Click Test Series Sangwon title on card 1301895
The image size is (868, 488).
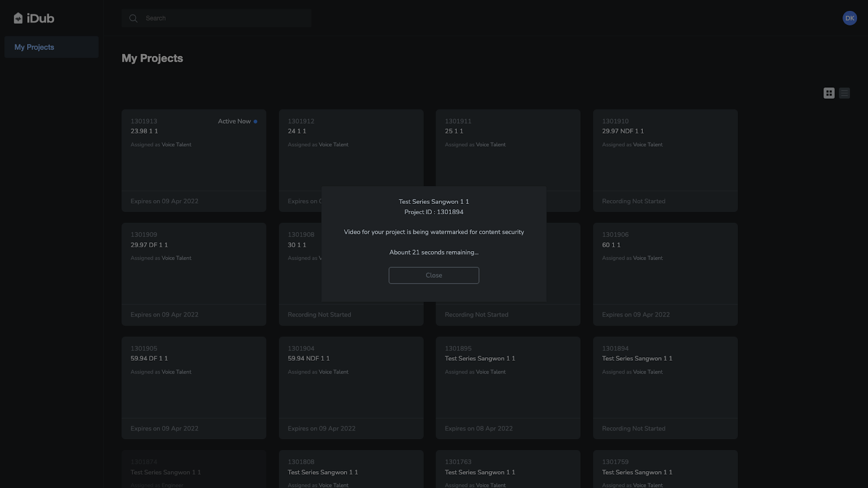[x=480, y=358]
